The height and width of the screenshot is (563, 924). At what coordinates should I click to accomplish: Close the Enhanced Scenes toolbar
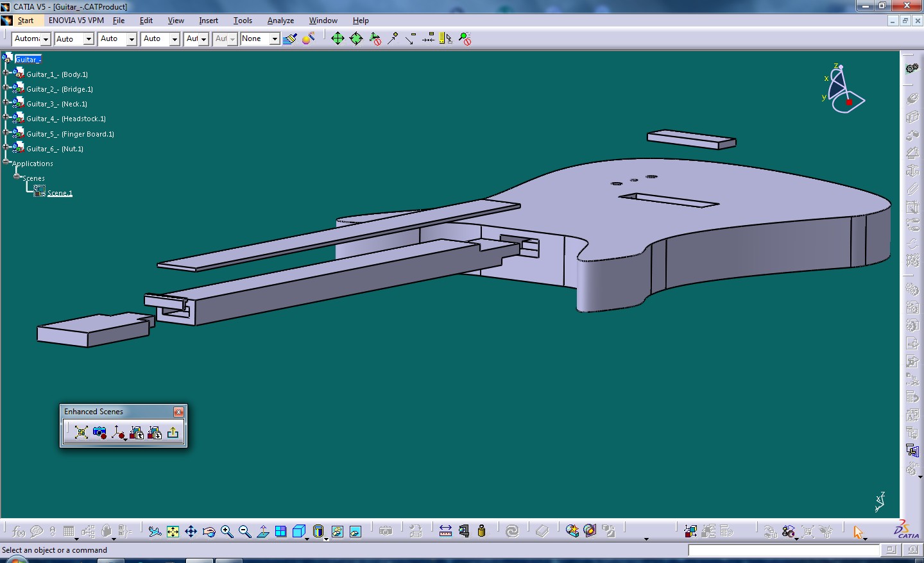pyautogui.click(x=179, y=412)
